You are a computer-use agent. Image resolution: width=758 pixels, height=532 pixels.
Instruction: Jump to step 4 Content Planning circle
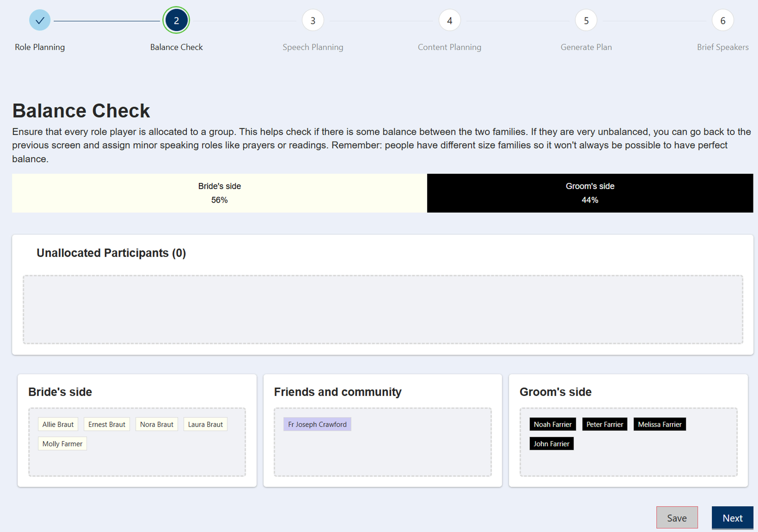(450, 21)
